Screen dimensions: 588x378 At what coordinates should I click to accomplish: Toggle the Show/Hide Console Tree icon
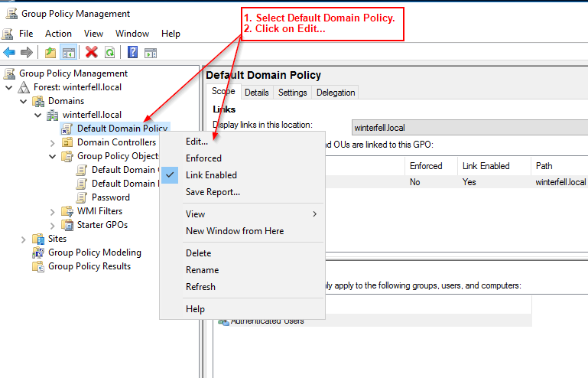pyautogui.click(x=69, y=52)
